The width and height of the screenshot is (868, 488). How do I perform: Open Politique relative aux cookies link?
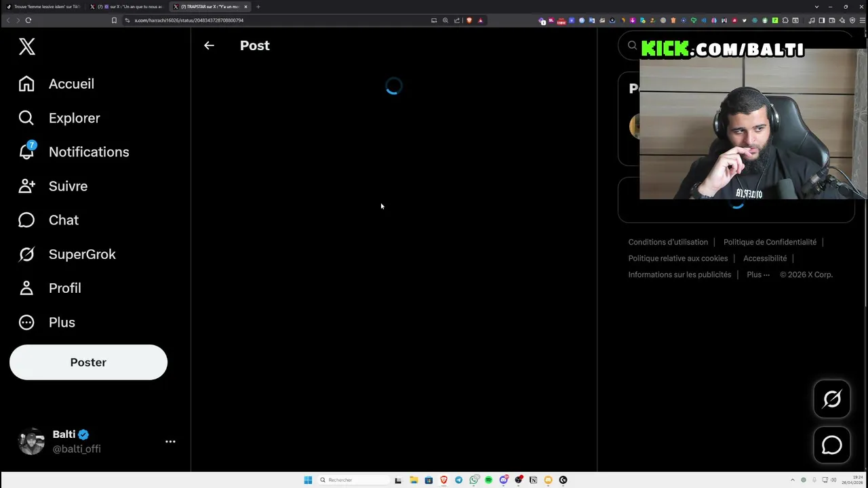[x=677, y=258]
